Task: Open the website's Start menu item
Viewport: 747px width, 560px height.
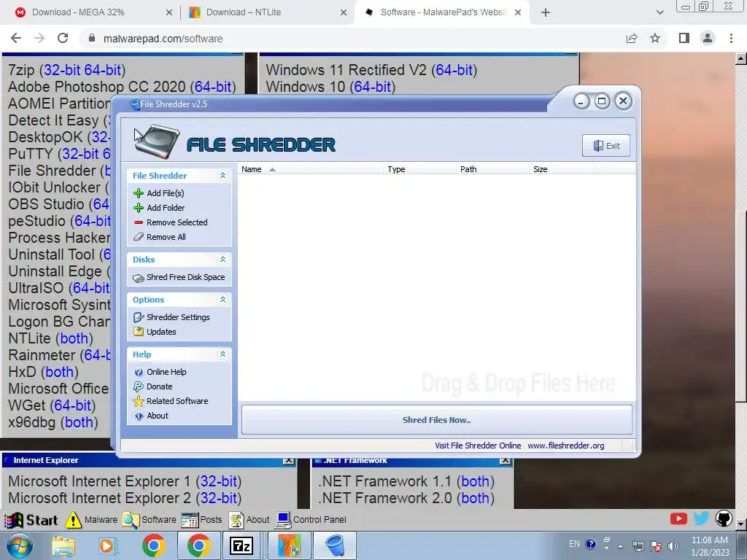Action: point(32,520)
